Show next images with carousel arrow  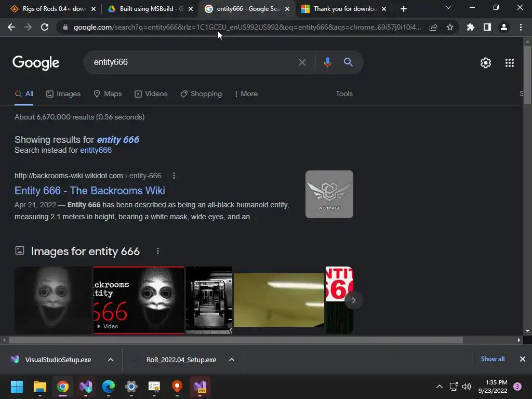(353, 300)
